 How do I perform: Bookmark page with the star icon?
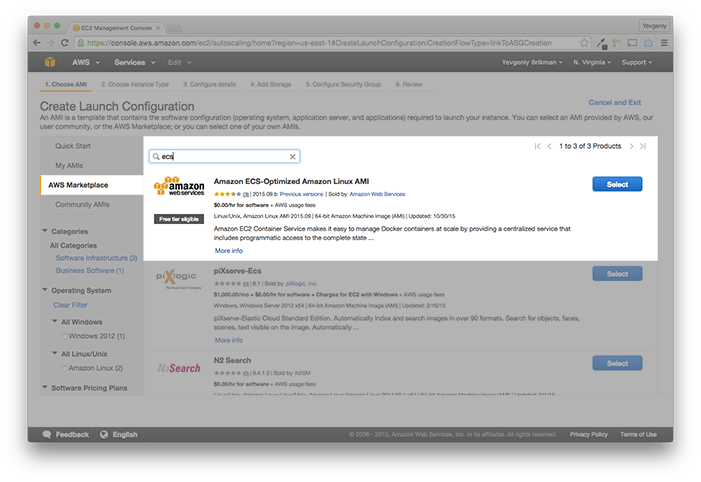coord(584,43)
